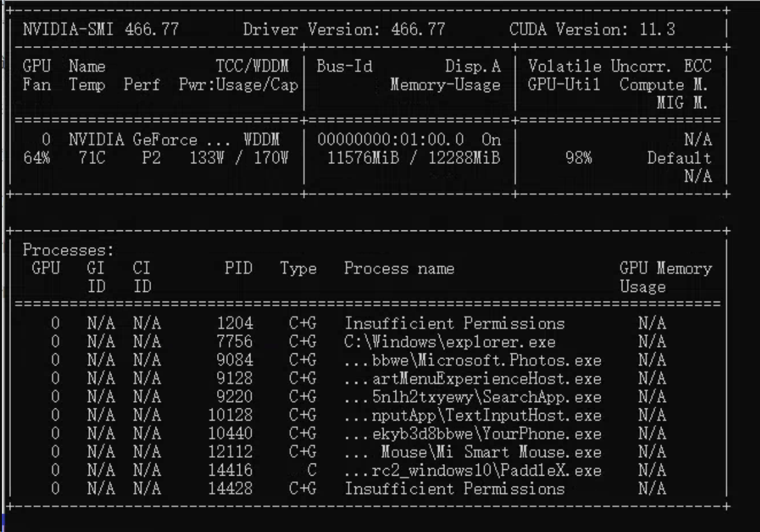Click PID 7756 in the process table
The image size is (760, 532).
pyautogui.click(x=235, y=342)
